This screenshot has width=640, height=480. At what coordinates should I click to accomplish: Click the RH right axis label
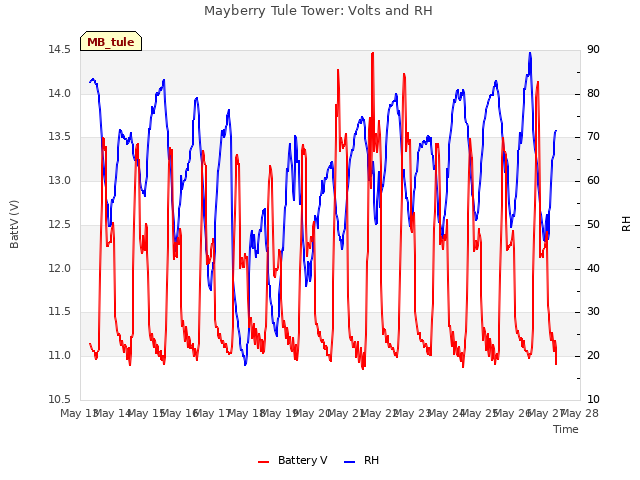point(626,224)
